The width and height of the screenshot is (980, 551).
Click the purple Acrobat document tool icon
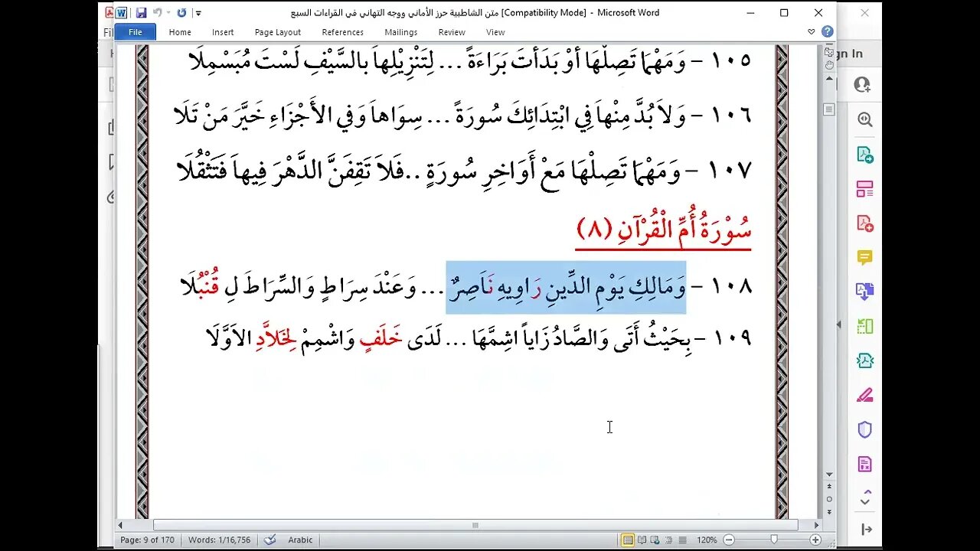point(865,464)
